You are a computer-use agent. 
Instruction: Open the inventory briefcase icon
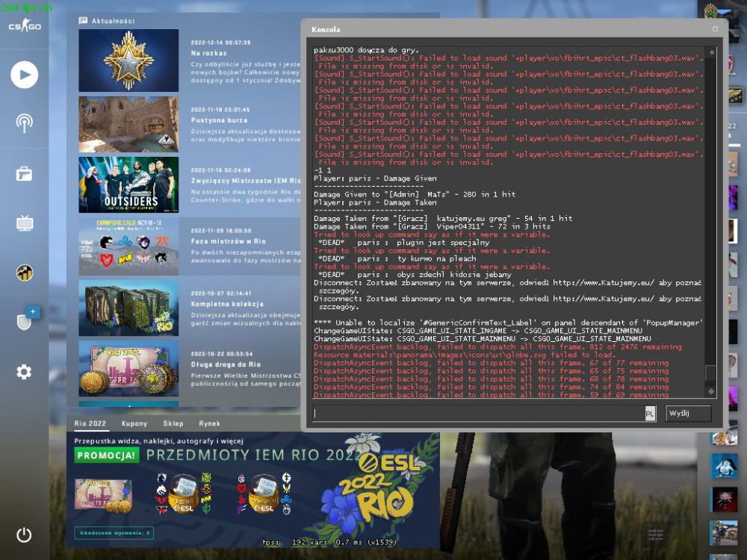25,174
